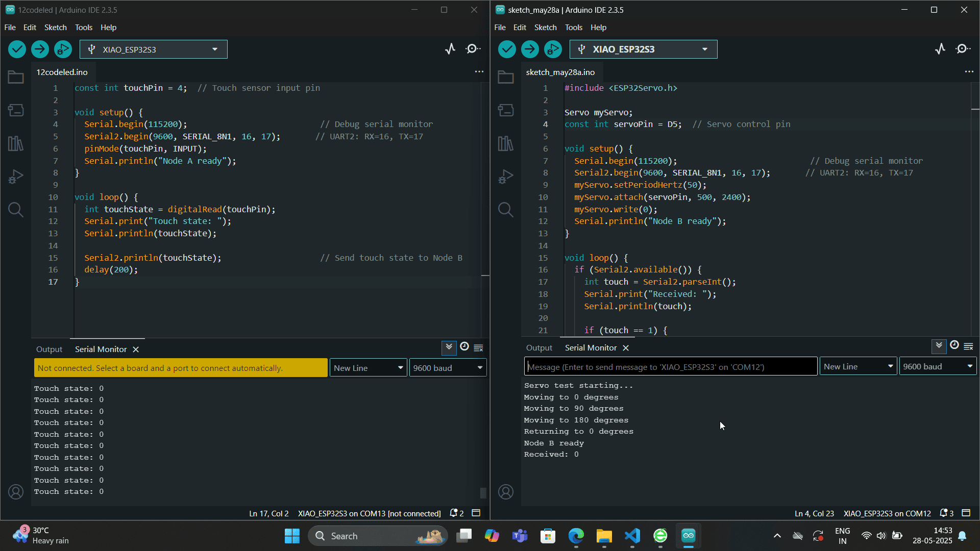This screenshot has height=551, width=980.
Task: Open Library Manager in 12codeled sidebar
Action: coord(16,143)
